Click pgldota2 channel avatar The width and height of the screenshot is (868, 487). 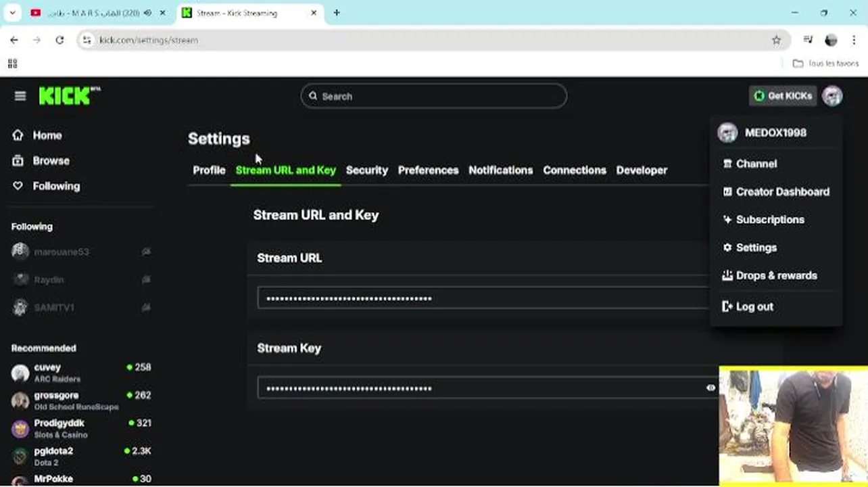coord(20,456)
